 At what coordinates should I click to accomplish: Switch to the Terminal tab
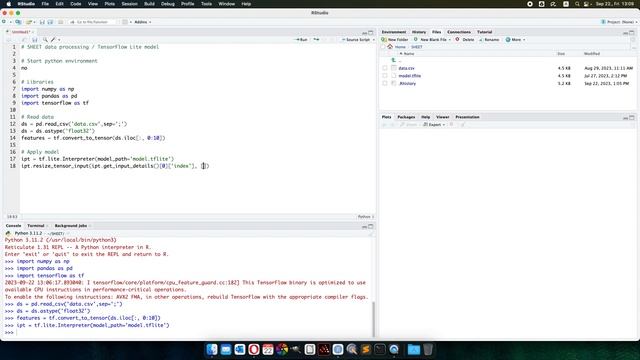[x=36, y=226]
